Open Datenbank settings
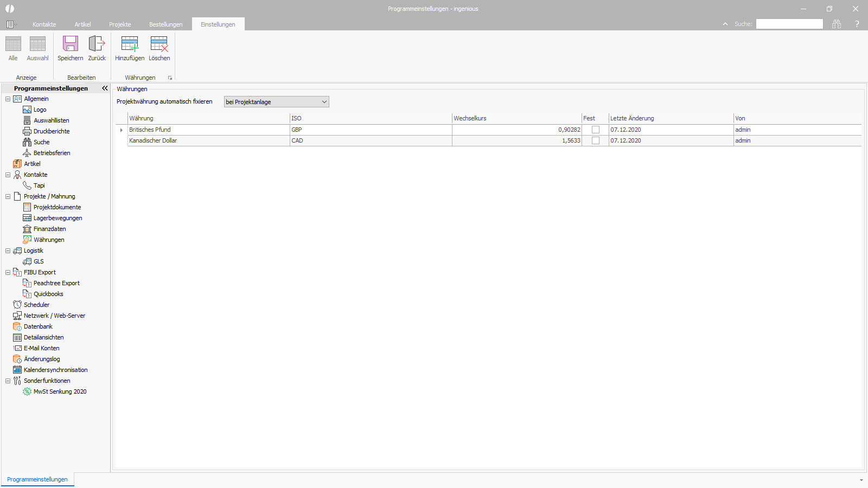 [x=38, y=326]
